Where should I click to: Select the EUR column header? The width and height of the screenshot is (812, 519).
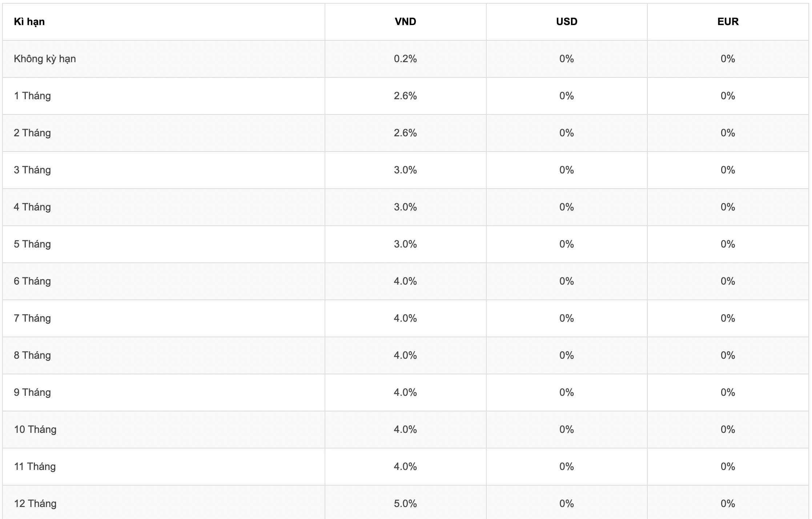[x=728, y=22]
